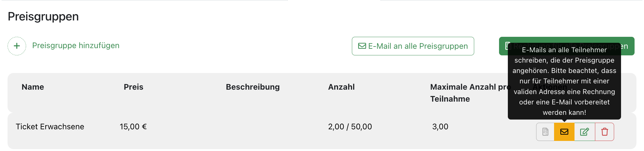Click envelope icon in E-Mail an alle Preisgruppen
The image size is (644, 151).
point(362,46)
